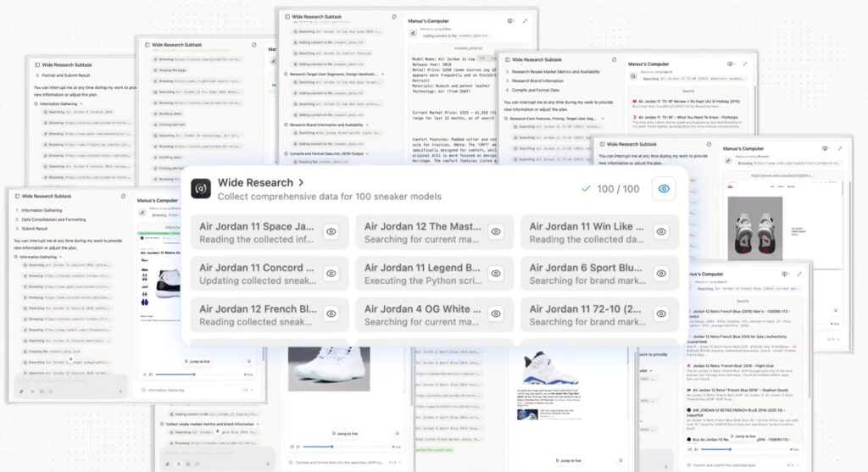
Task: Collapse the Research Brand Information and Availability step
Action: [366, 125]
